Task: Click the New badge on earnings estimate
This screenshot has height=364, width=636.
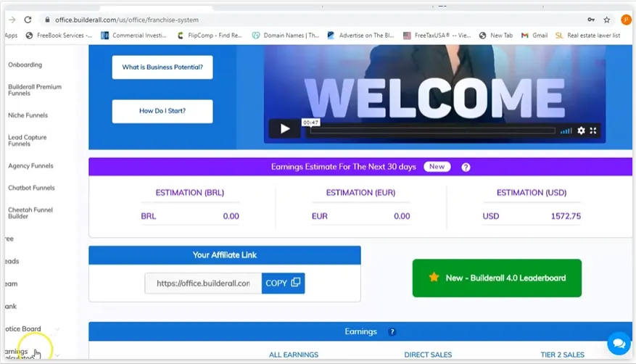Action: (437, 167)
